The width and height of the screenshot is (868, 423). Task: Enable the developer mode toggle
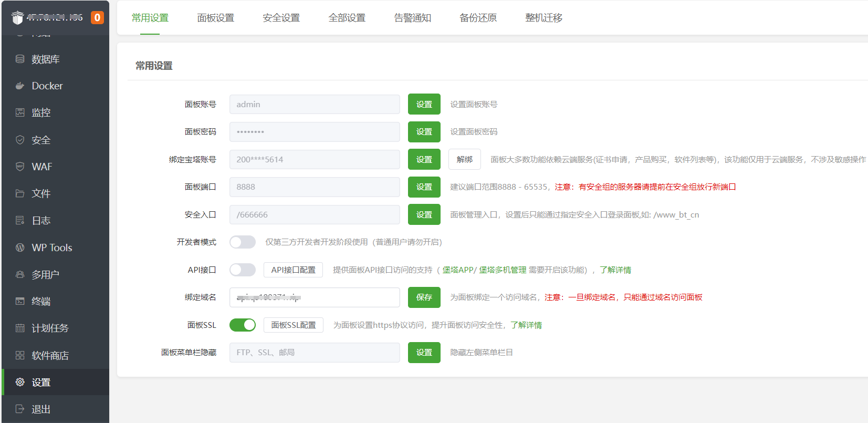pyautogui.click(x=242, y=242)
